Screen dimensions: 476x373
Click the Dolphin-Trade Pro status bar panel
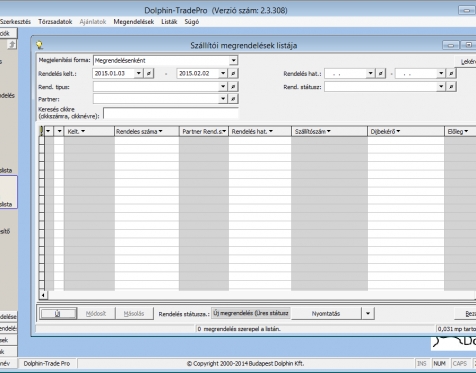click(x=47, y=363)
